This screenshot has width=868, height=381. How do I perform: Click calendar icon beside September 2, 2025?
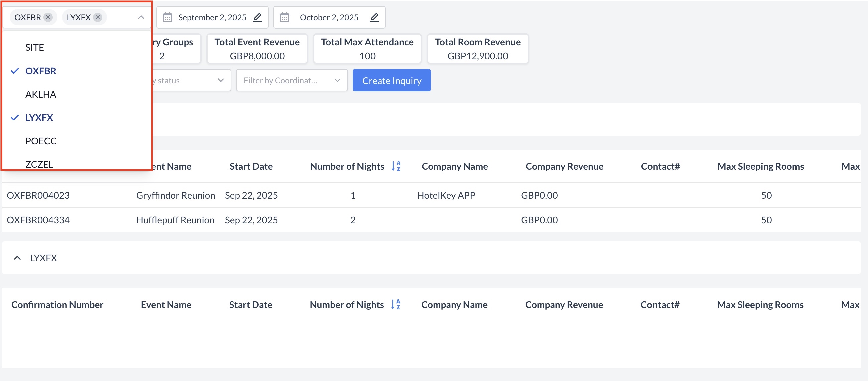167,17
